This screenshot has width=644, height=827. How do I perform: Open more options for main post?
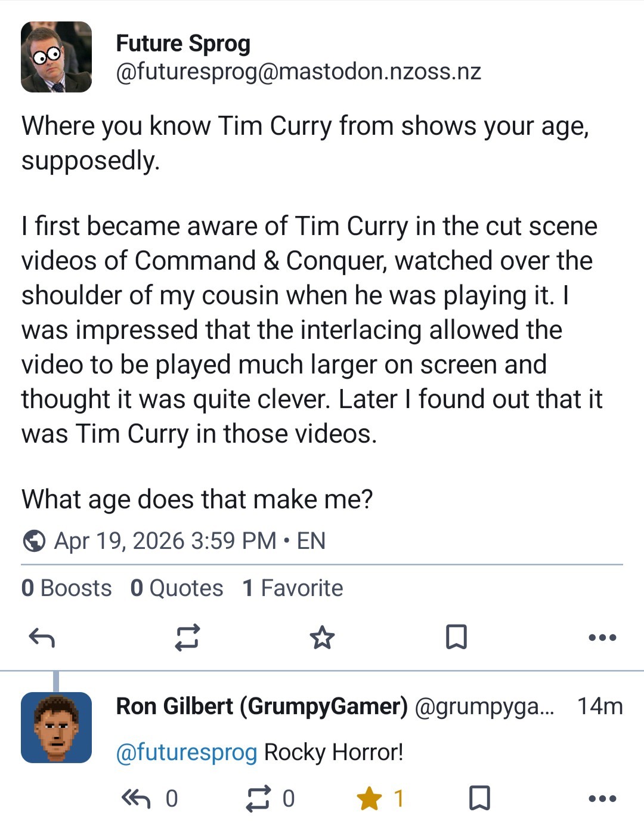(x=602, y=637)
